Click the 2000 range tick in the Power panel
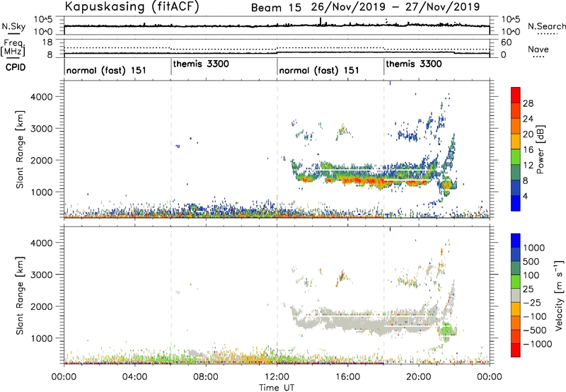This screenshot has width=566, height=392. 41,160
